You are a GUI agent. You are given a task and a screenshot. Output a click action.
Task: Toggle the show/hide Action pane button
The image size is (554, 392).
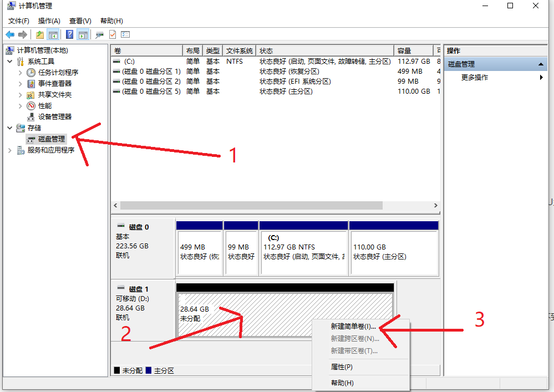click(83, 34)
